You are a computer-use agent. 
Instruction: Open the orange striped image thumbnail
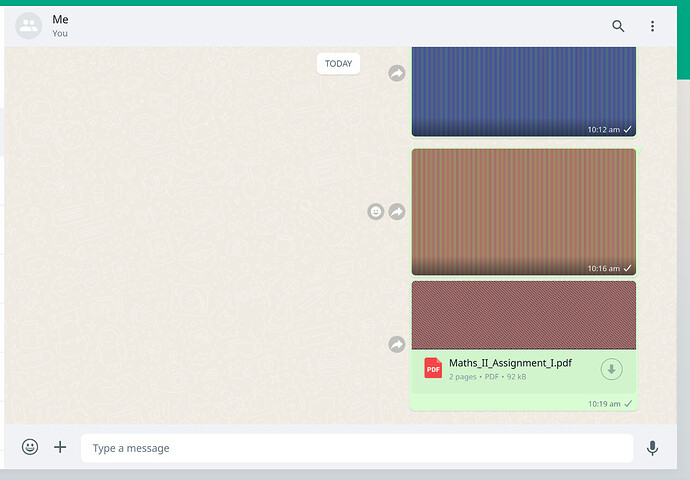click(524, 212)
